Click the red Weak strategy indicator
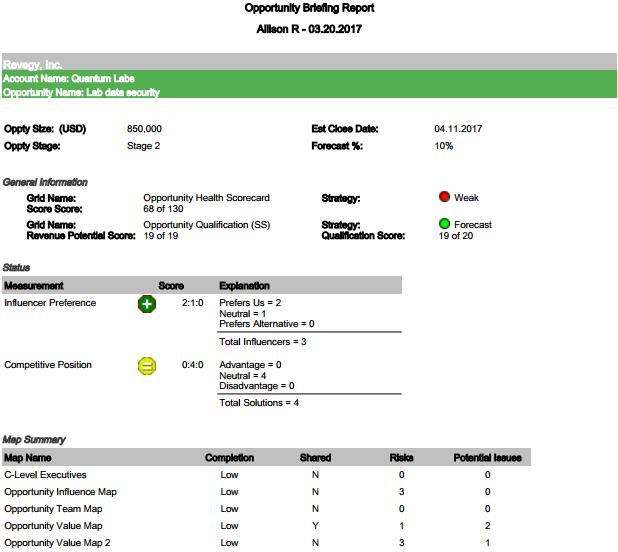 445,197
